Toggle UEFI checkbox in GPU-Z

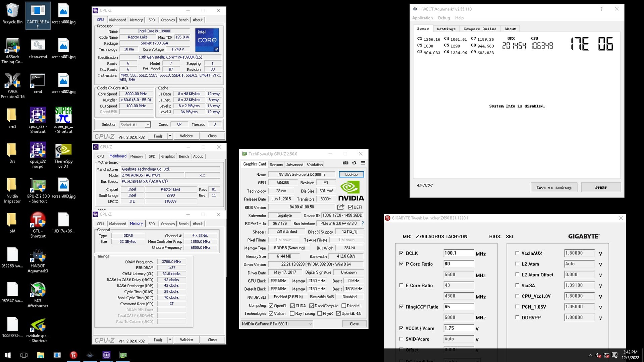click(351, 207)
